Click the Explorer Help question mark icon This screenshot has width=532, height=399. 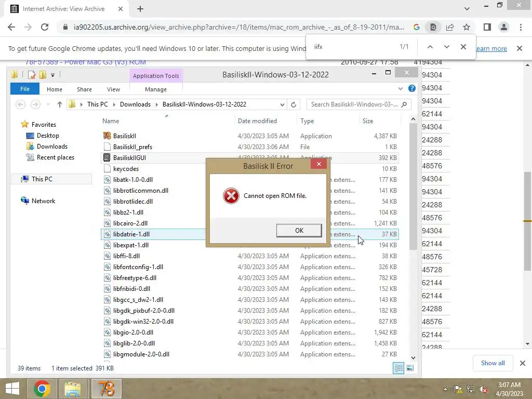coord(412,88)
